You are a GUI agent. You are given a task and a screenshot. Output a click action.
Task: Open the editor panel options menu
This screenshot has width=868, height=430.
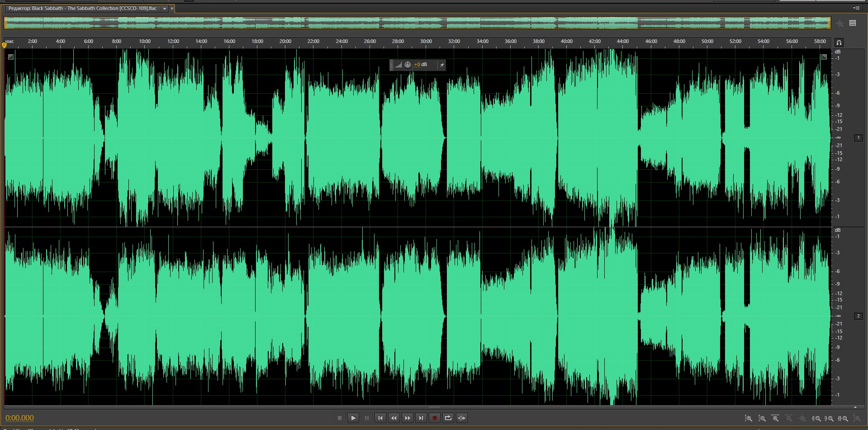[x=856, y=8]
